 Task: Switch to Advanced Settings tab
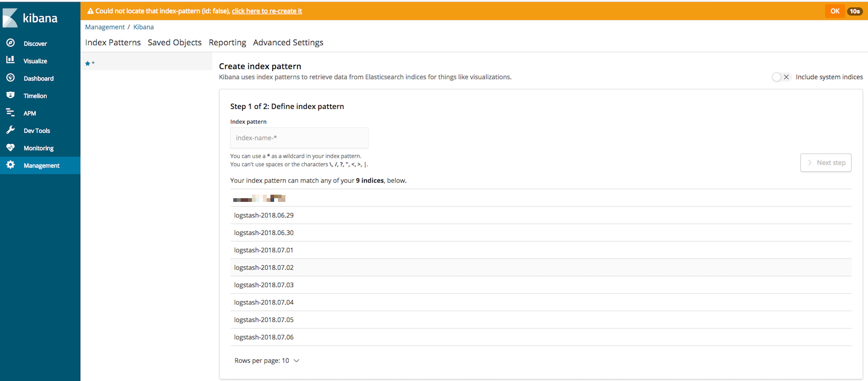click(x=288, y=42)
